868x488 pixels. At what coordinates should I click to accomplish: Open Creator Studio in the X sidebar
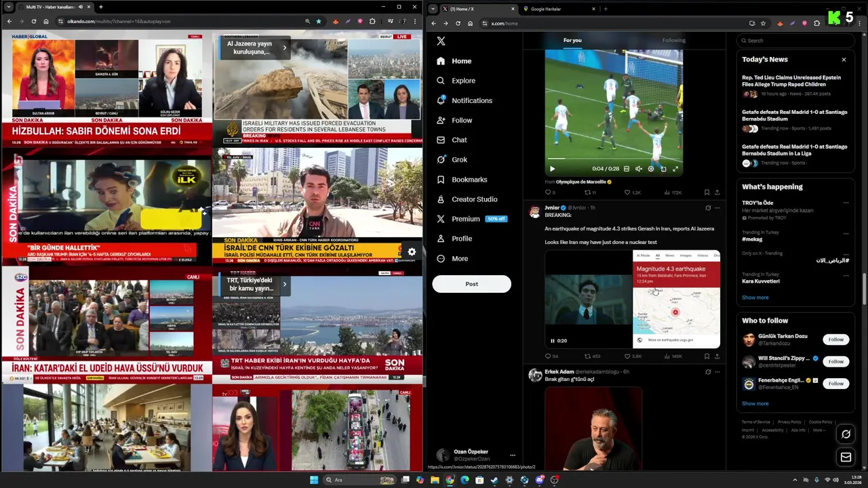click(x=467, y=199)
